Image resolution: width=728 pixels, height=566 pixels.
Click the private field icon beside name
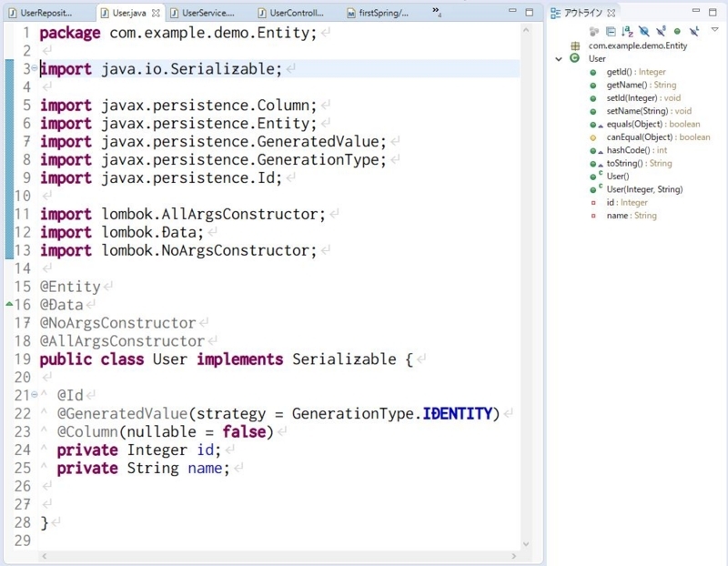(593, 216)
